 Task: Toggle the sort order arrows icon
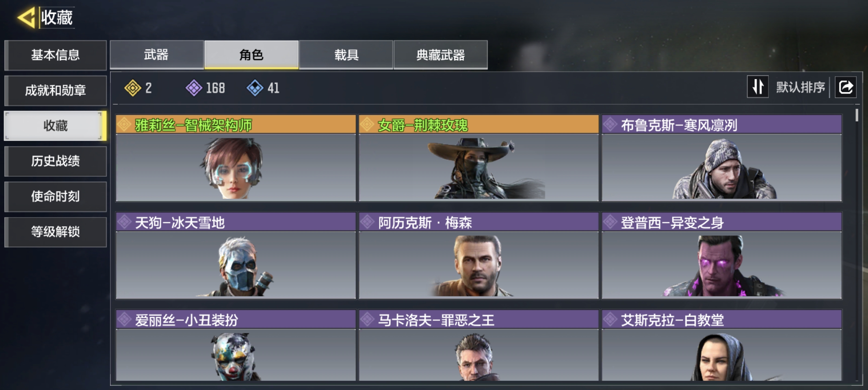(x=757, y=87)
